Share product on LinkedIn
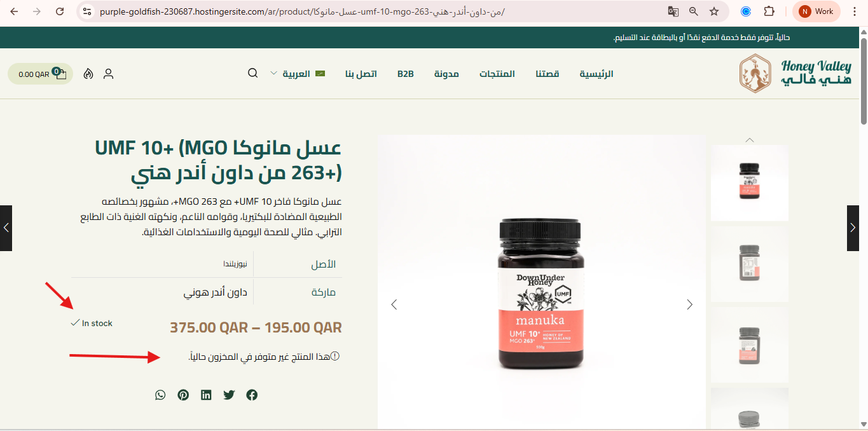 click(206, 395)
